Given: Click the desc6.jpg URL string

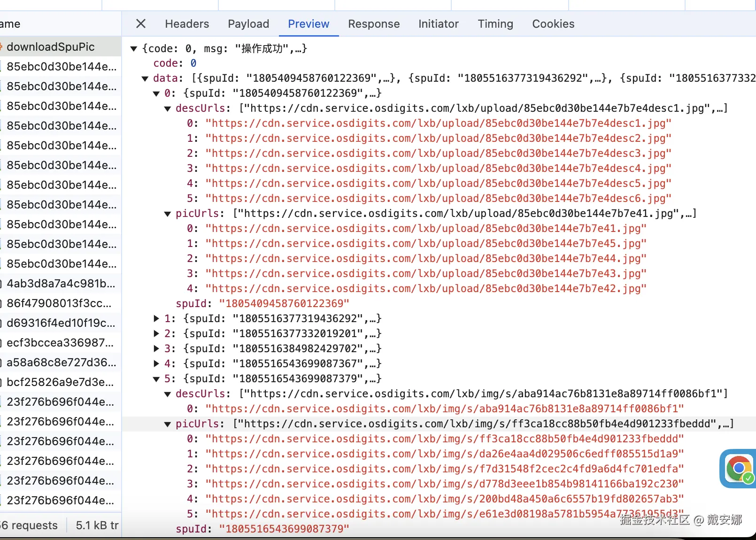Looking at the screenshot, I should pos(439,198).
